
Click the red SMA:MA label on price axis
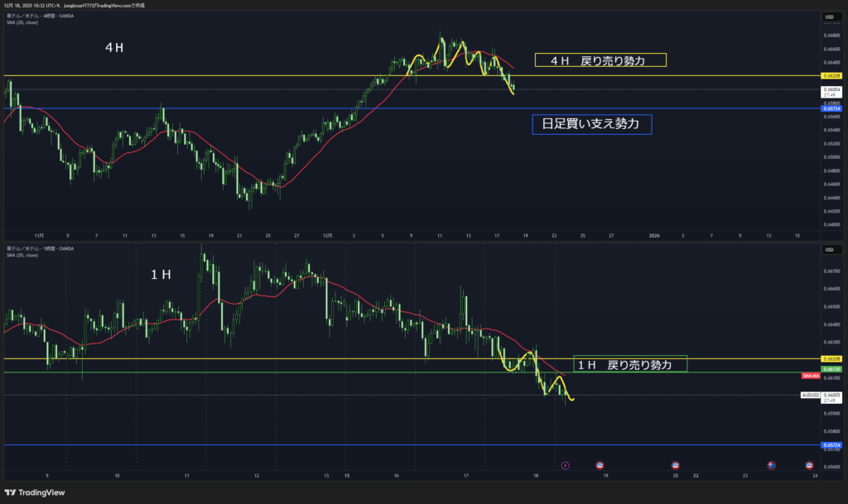point(811,376)
